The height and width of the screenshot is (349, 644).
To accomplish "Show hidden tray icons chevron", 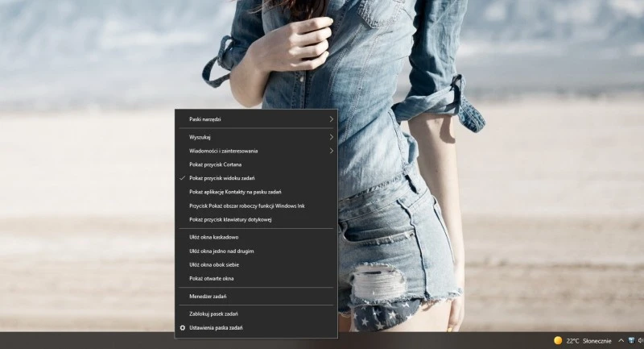I will [x=621, y=340].
